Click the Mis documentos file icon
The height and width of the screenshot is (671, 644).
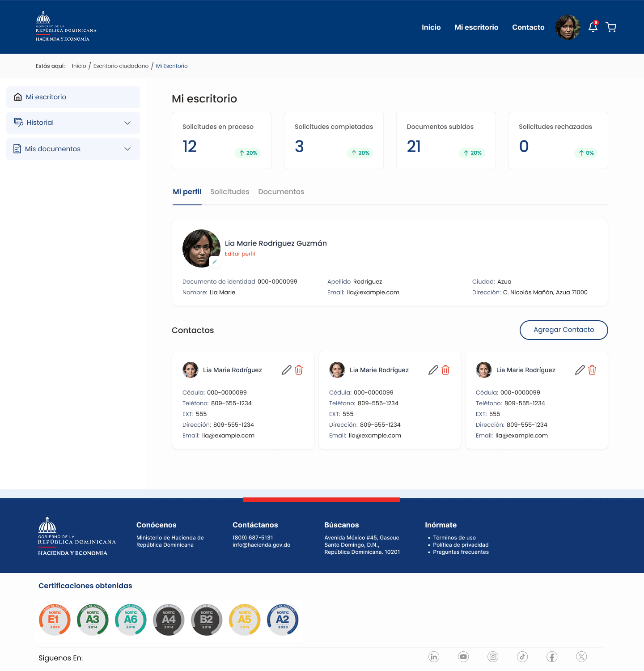(17, 149)
